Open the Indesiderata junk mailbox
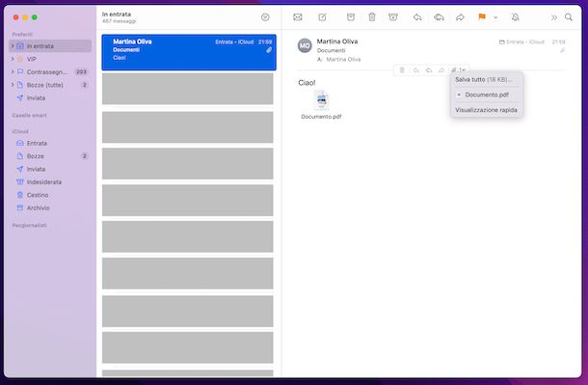The image size is (588, 385). (x=44, y=182)
